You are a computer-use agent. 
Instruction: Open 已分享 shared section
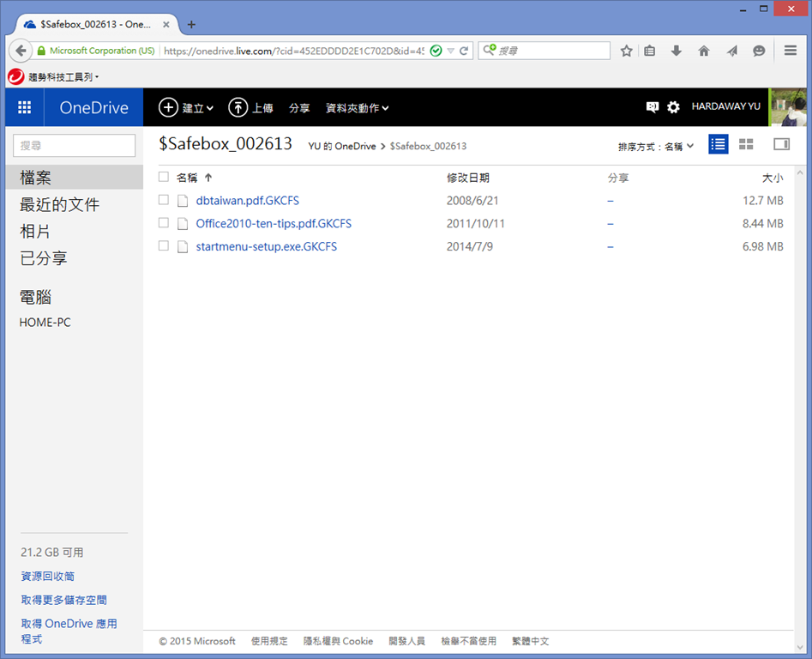[44, 258]
